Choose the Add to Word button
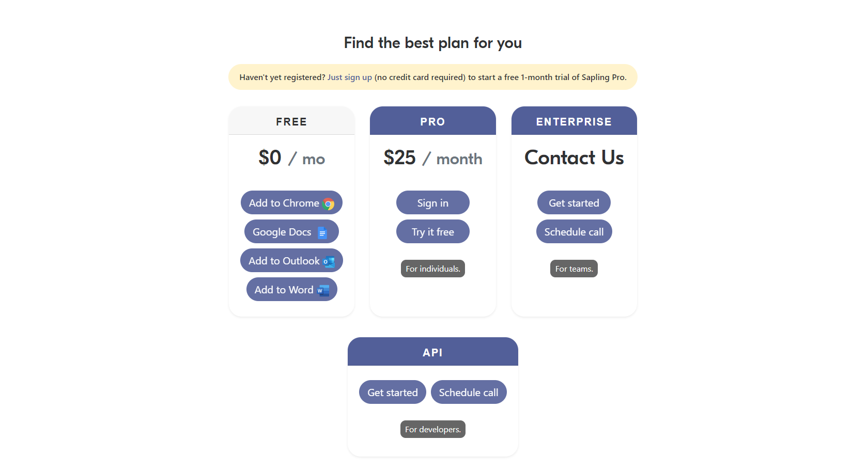The image size is (868, 471). [x=292, y=289]
